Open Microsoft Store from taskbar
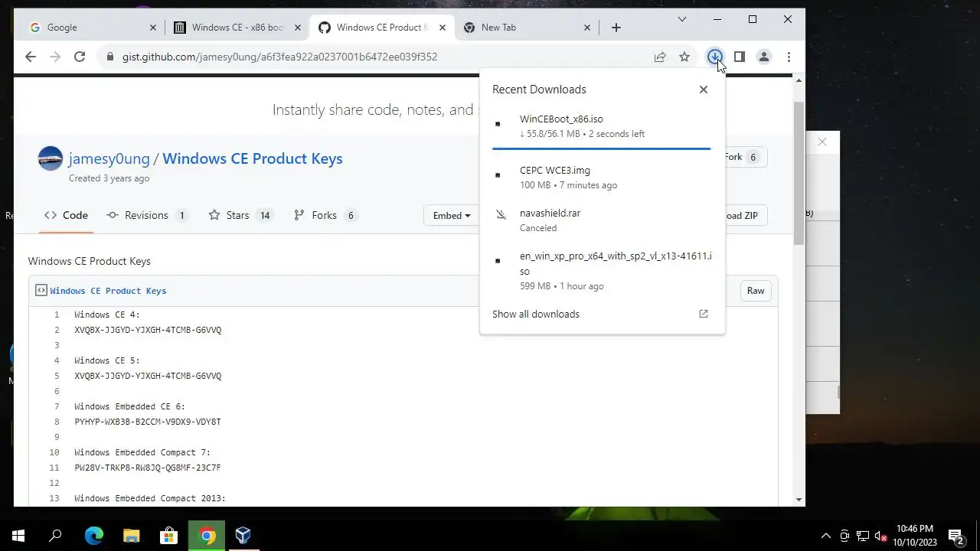Viewport: 980px width, 551px height. 168,536
